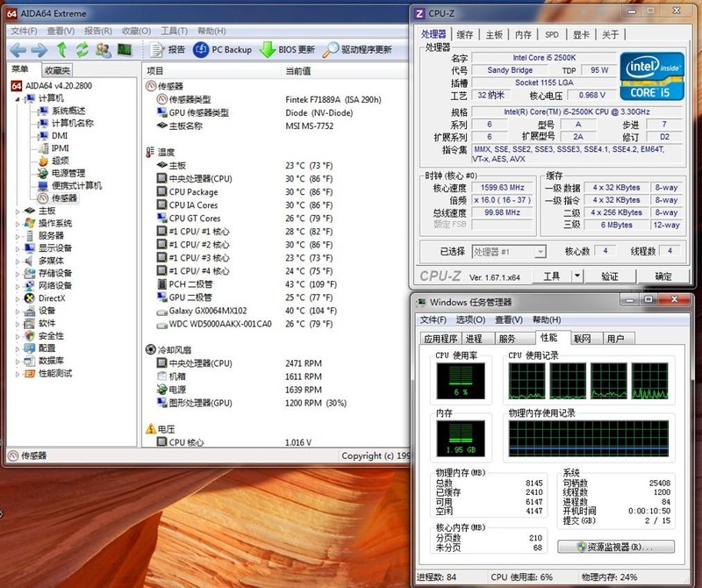Click the PC Backup toolbar icon
Viewport: 702px width, 588px height.
click(x=201, y=50)
